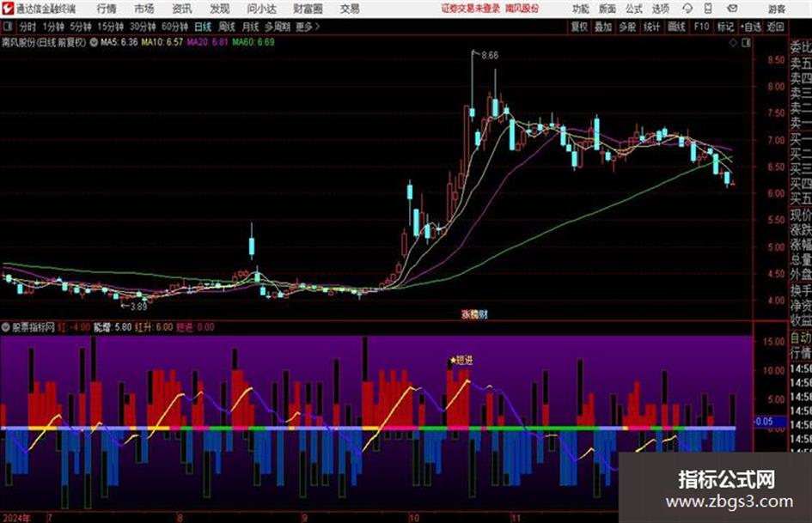Screen dimensions: 812x523
Task: Click the diamond icon at chart top right
Action: (733, 43)
